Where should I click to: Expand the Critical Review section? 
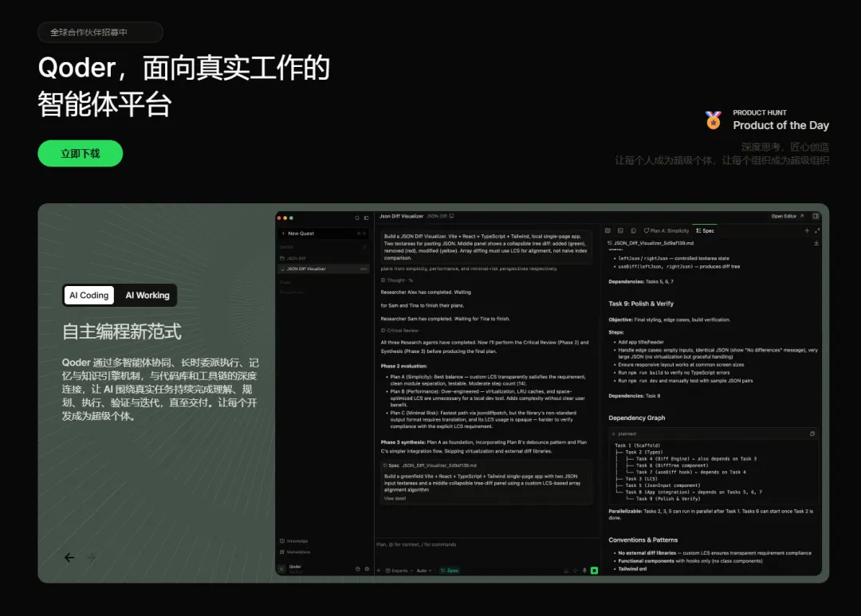[399, 331]
